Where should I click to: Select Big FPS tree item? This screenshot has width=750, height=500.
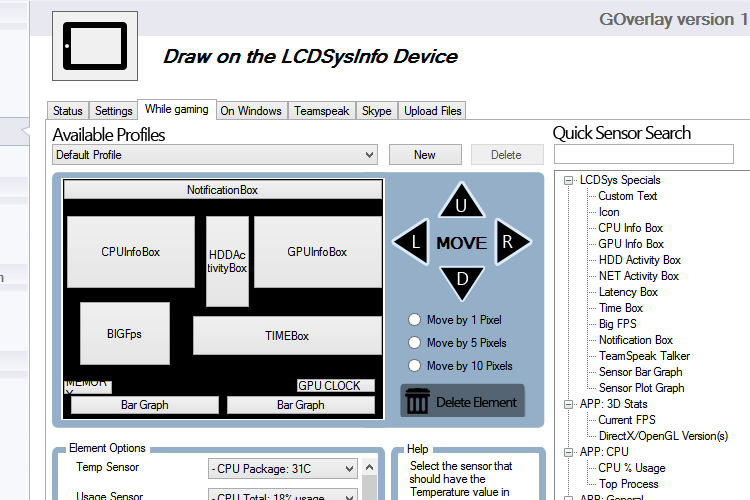[x=618, y=324]
